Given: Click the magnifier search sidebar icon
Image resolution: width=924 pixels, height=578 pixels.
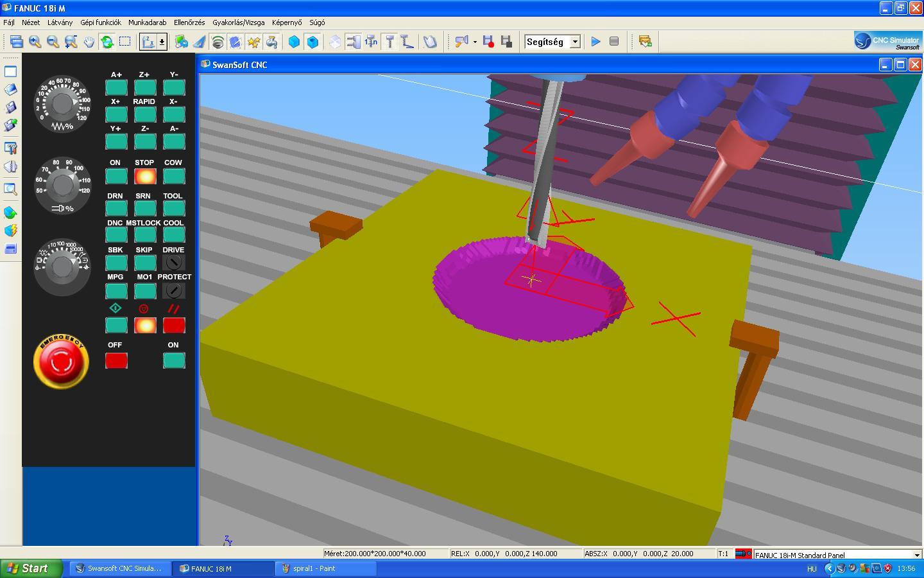Looking at the screenshot, I should [x=10, y=189].
